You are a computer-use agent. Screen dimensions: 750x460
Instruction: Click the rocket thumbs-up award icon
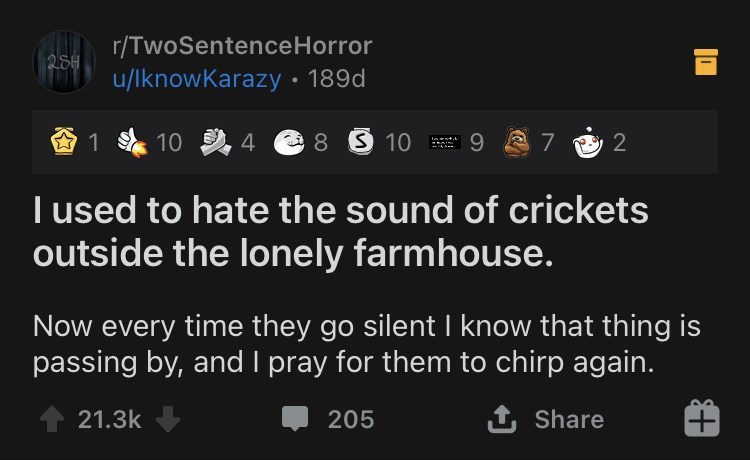tap(128, 142)
